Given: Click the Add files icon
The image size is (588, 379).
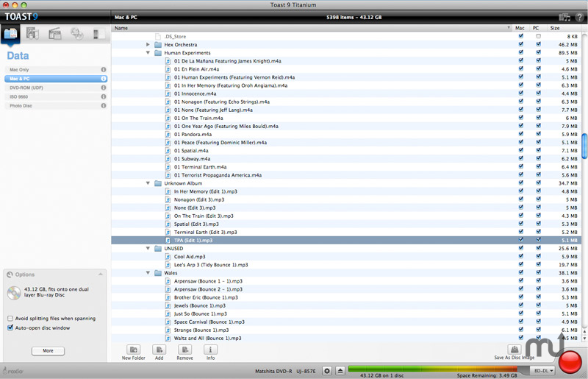Looking at the screenshot, I should [x=159, y=350].
